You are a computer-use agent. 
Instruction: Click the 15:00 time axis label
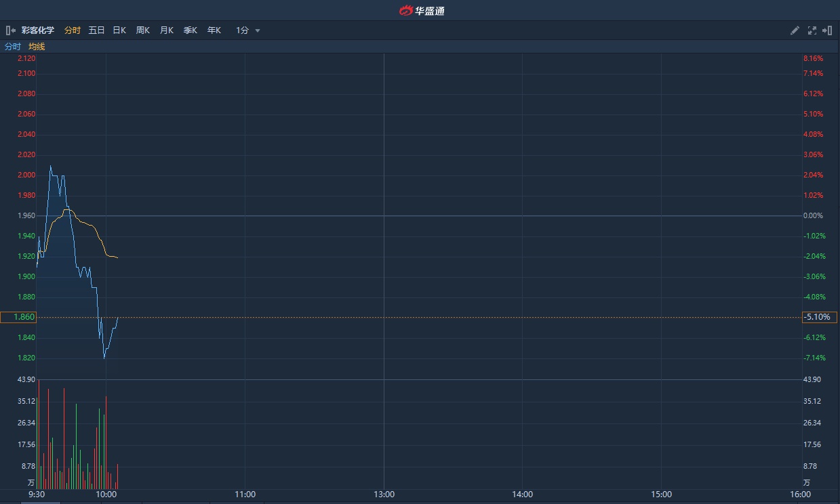pos(662,495)
